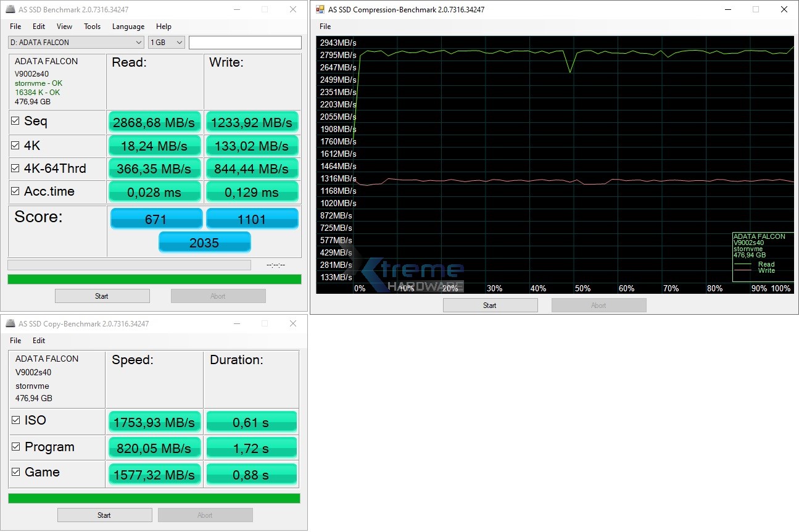This screenshot has height=532, width=799.
Task: Open the Language menu
Action: coord(128,27)
